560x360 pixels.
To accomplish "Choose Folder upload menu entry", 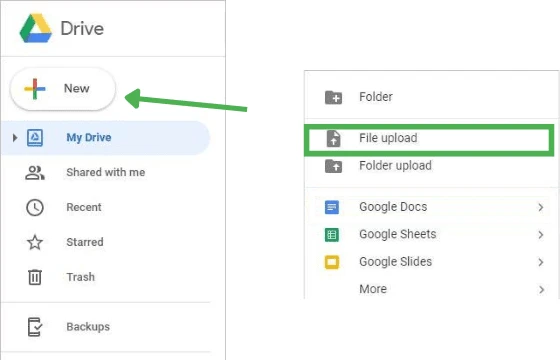I will pyautogui.click(x=431, y=166).
